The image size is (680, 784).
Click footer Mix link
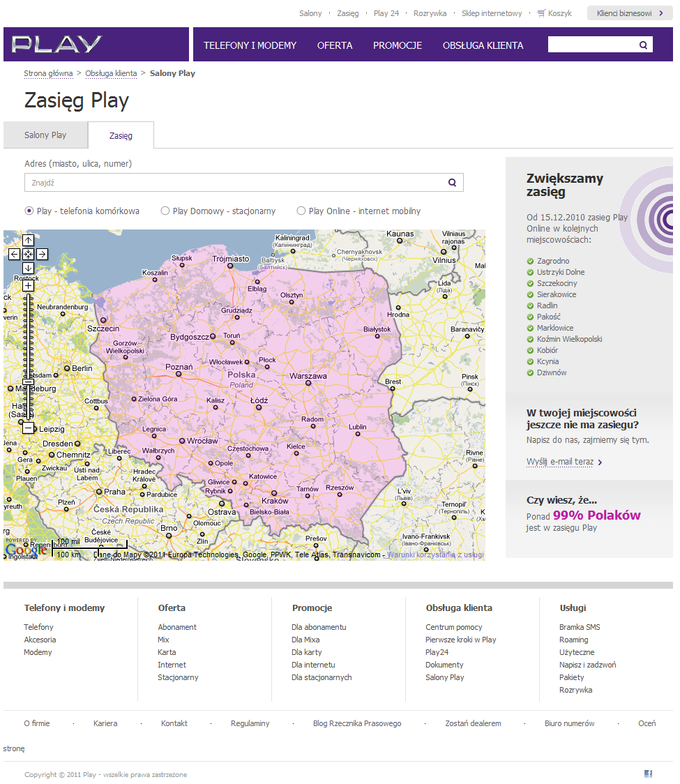[x=163, y=640]
